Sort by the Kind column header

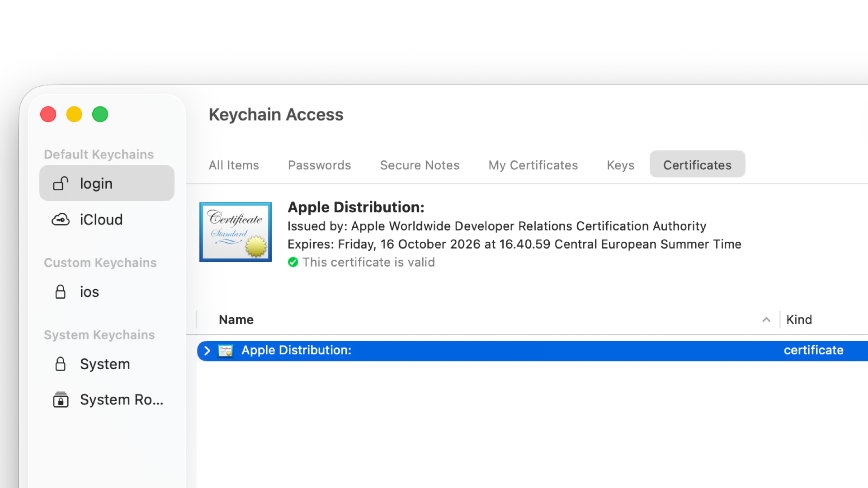tap(799, 320)
